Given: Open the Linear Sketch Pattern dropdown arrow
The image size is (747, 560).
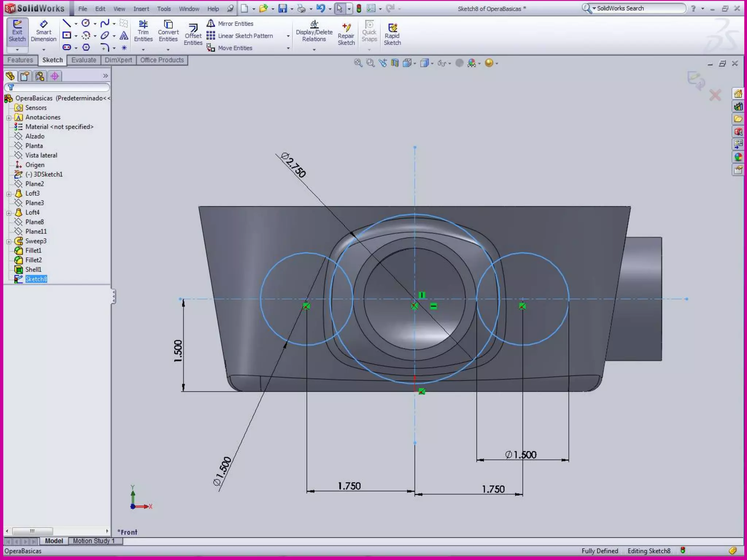Looking at the screenshot, I should click(288, 36).
